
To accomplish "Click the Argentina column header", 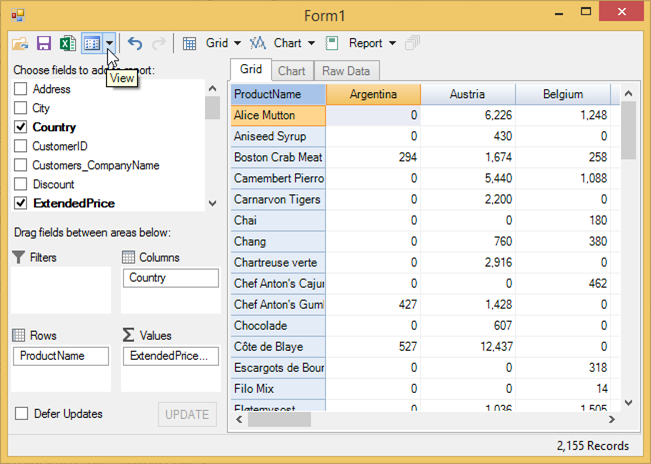I will [373, 94].
